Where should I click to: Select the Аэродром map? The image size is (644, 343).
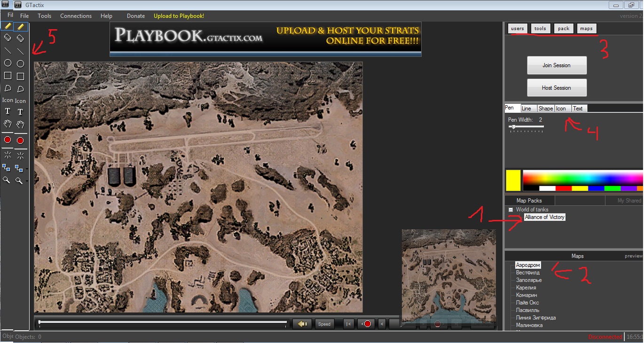tap(528, 265)
